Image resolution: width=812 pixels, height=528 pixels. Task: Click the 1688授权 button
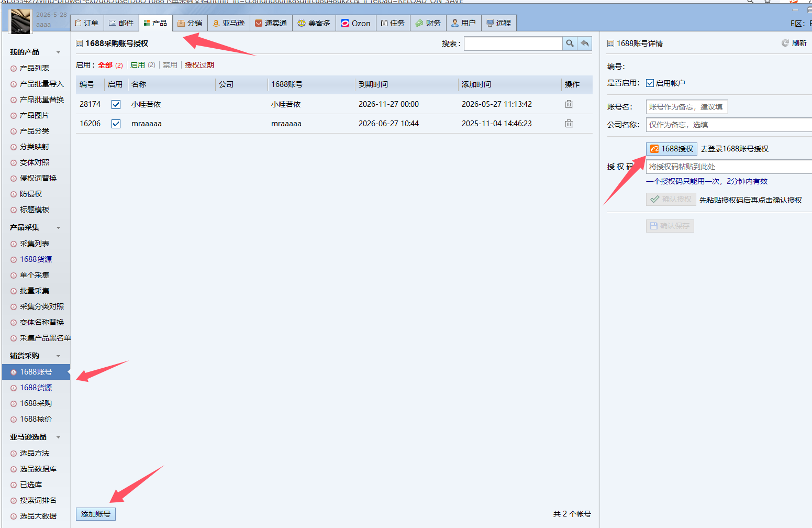point(672,149)
